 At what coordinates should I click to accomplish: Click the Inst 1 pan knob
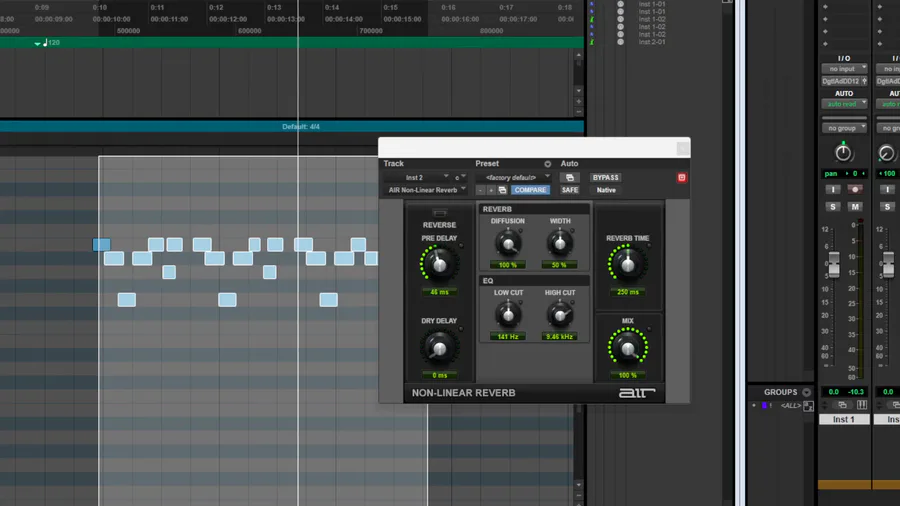tap(843, 153)
